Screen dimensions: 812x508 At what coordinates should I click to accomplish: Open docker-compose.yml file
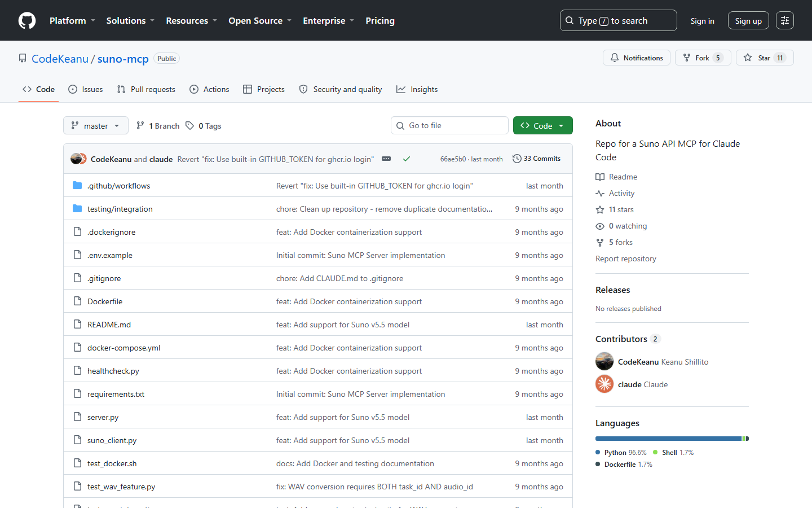(123, 348)
